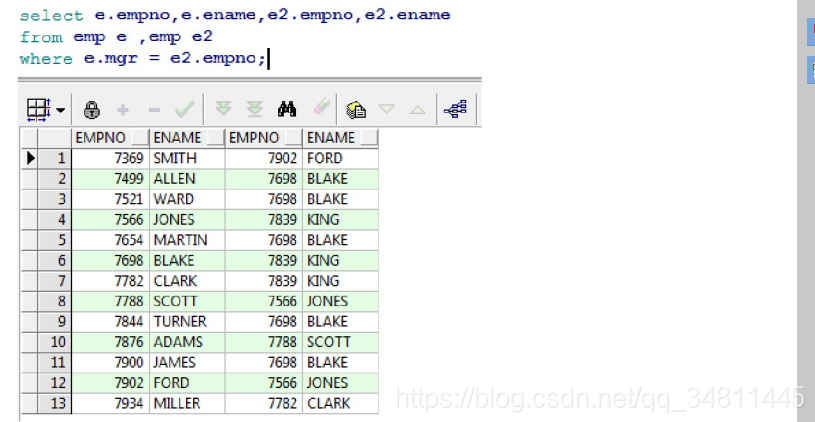Click the eraser clear record icon

click(x=322, y=107)
